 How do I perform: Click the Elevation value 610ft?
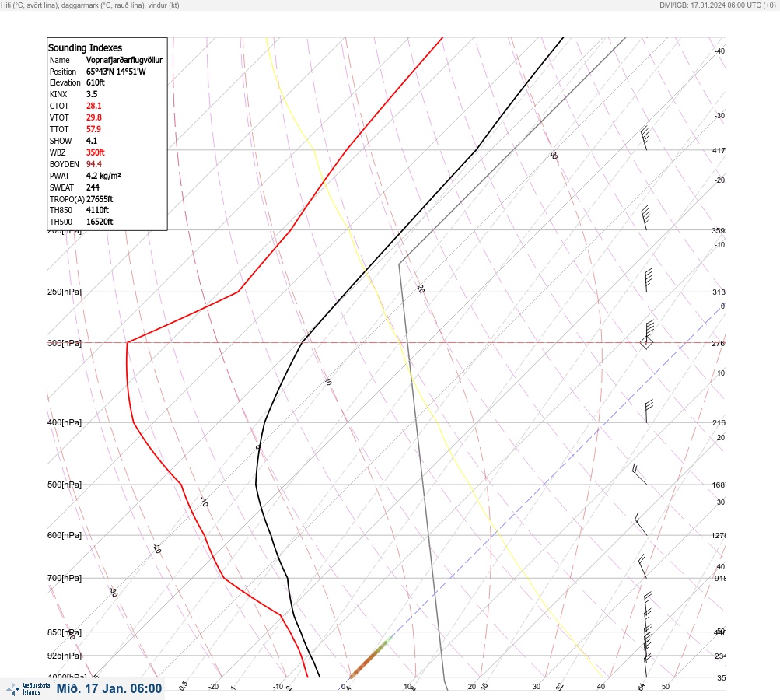pyautogui.click(x=96, y=82)
